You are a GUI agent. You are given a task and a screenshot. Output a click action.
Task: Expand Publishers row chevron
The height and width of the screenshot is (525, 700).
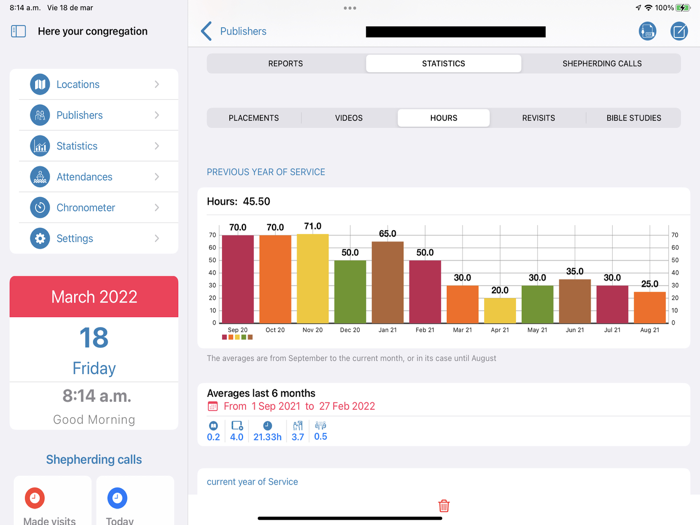(157, 115)
